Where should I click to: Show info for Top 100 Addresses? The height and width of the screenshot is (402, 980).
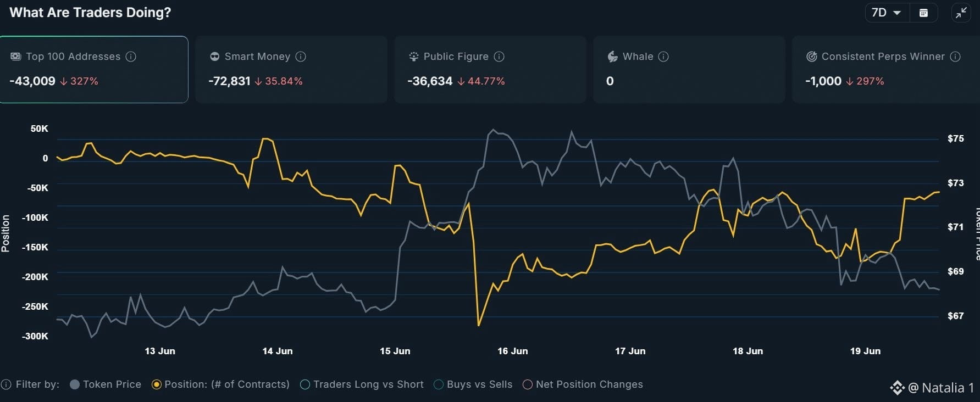point(131,57)
